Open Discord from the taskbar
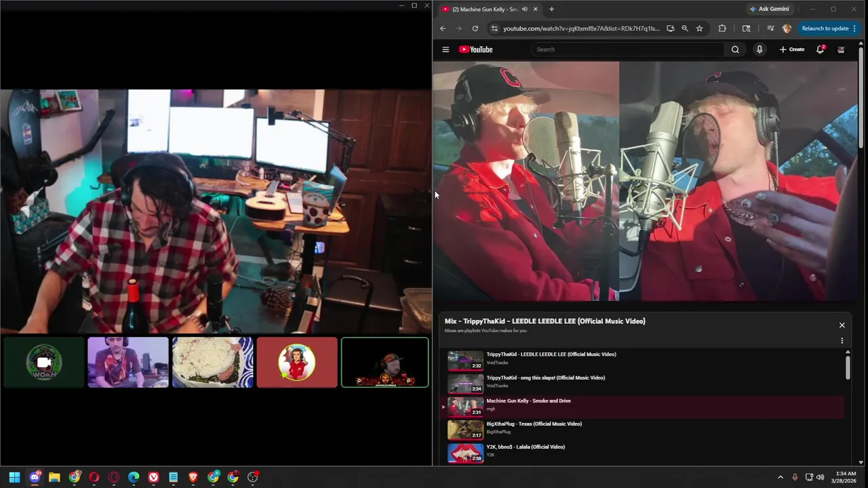 (35, 477)
